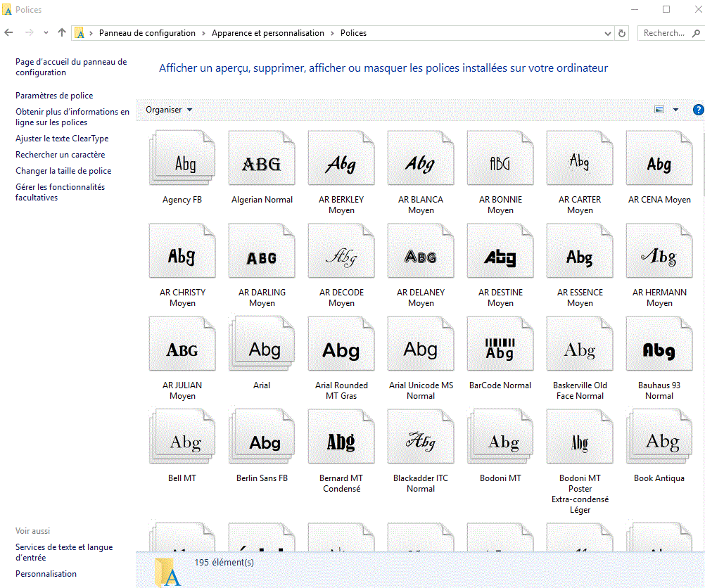Select the Arial font family icon
705x588 pixels.
(262, 343)
